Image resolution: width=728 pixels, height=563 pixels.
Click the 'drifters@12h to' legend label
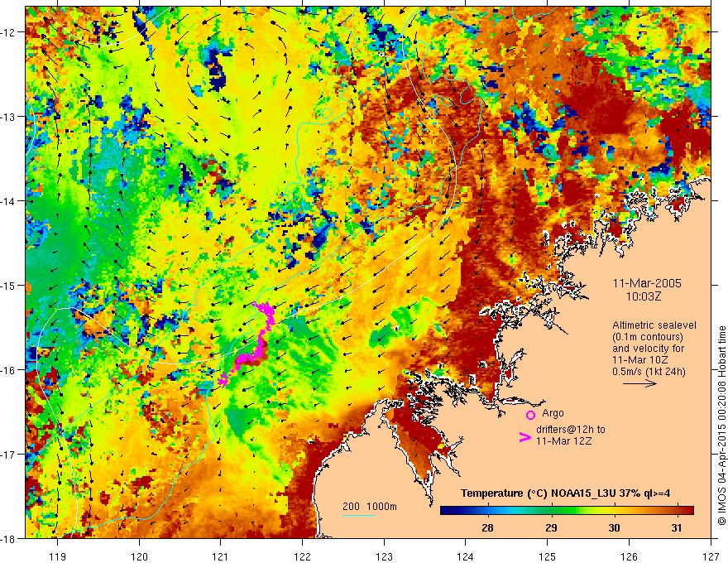click(x=571, y=430)
